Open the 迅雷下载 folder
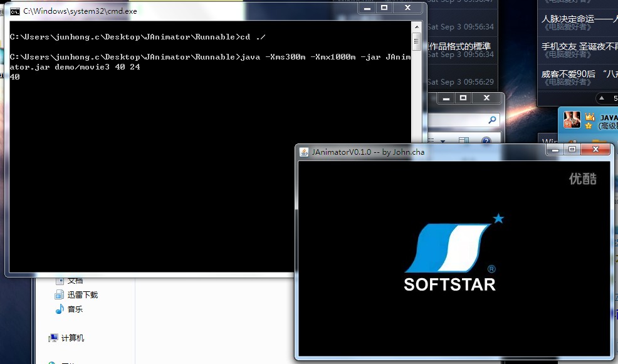Screen dimensions: 618x364 (82, 294)
